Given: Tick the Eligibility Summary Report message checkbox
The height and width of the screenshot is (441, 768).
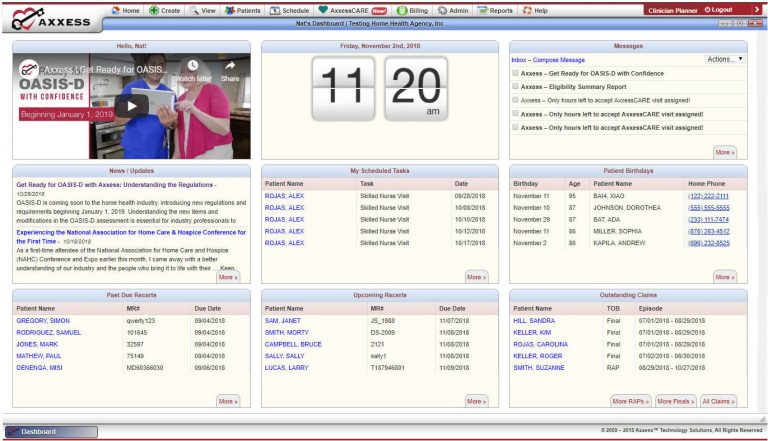Looking at the screenshot, I should pos(515,87).
